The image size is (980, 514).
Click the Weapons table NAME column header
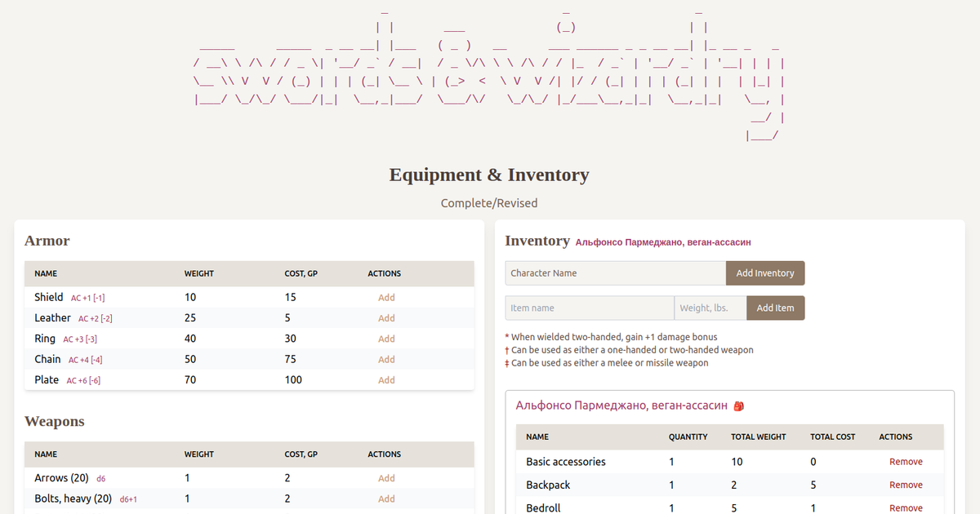(46, 454)
